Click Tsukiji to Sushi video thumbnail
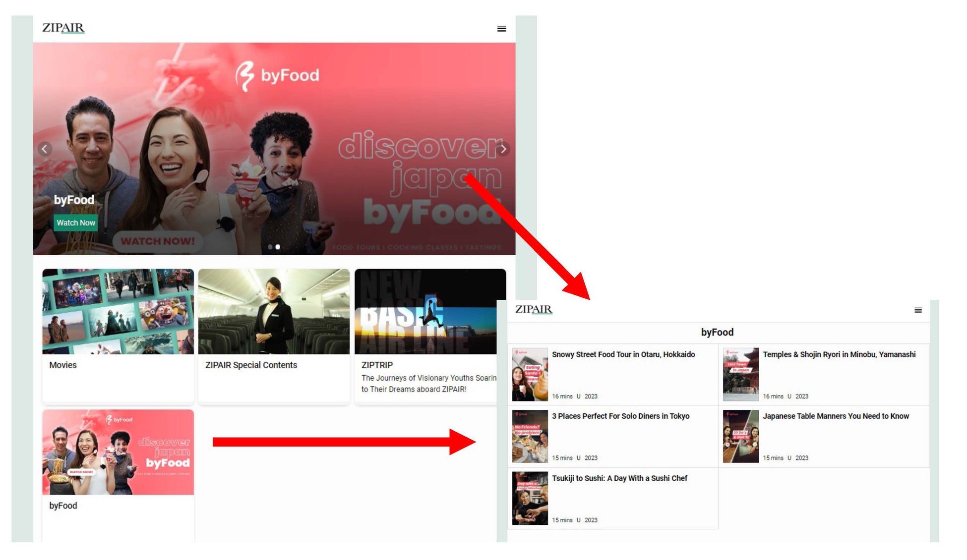This screenshot has height=560, width=967. [x=530, y=498]
